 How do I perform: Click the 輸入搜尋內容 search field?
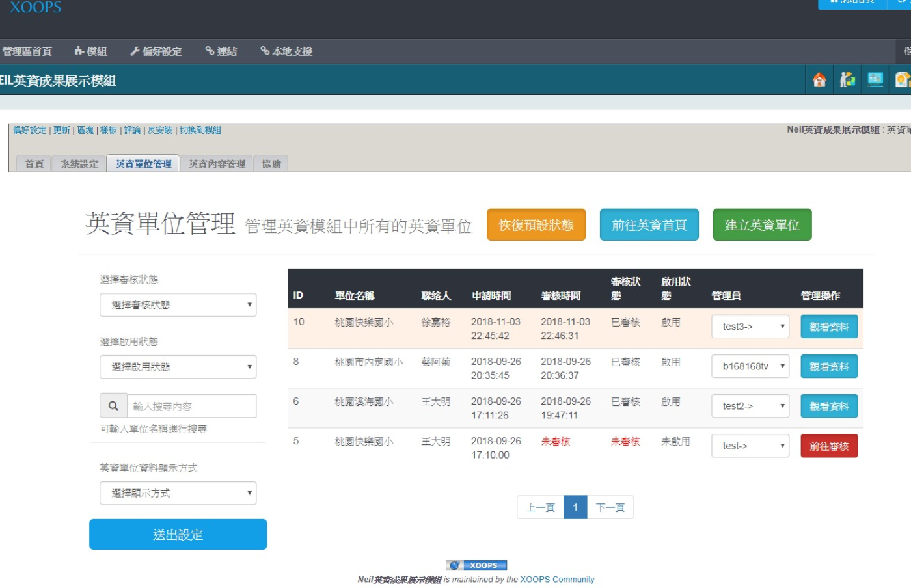[x=191, y=406]
